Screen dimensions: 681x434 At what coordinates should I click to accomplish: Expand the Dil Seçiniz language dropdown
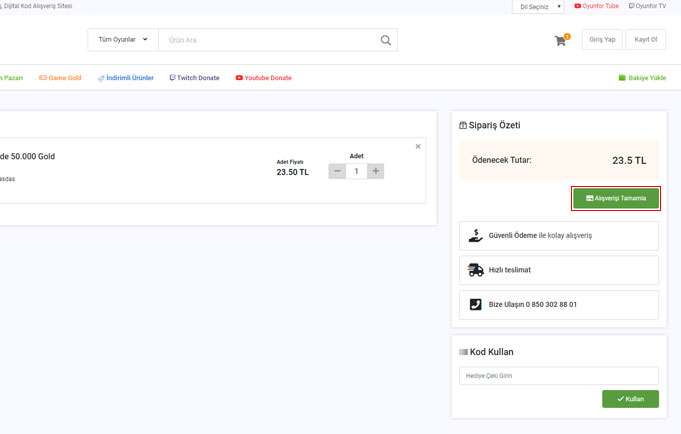pyautogui.click(x=538, y=7)
